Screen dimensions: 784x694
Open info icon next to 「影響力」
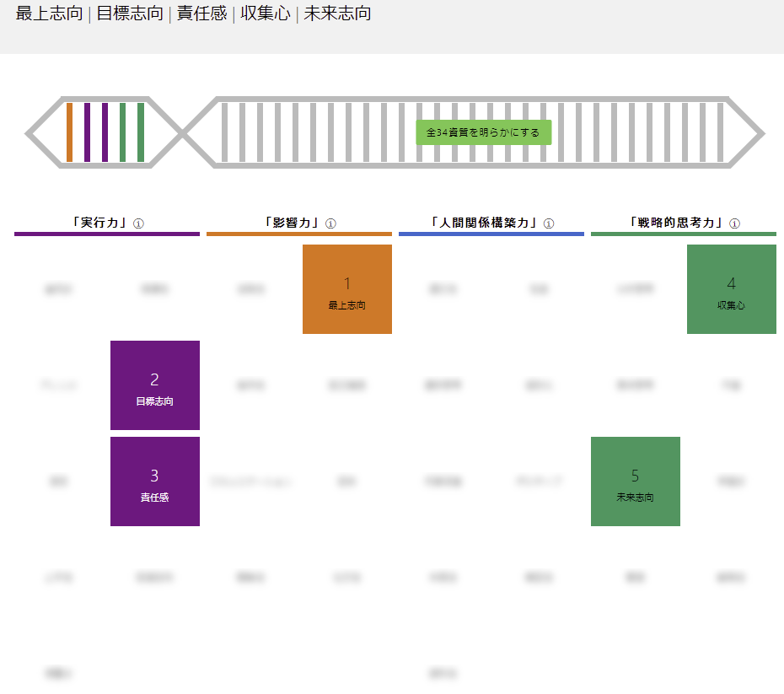click(x=330, y=223)
